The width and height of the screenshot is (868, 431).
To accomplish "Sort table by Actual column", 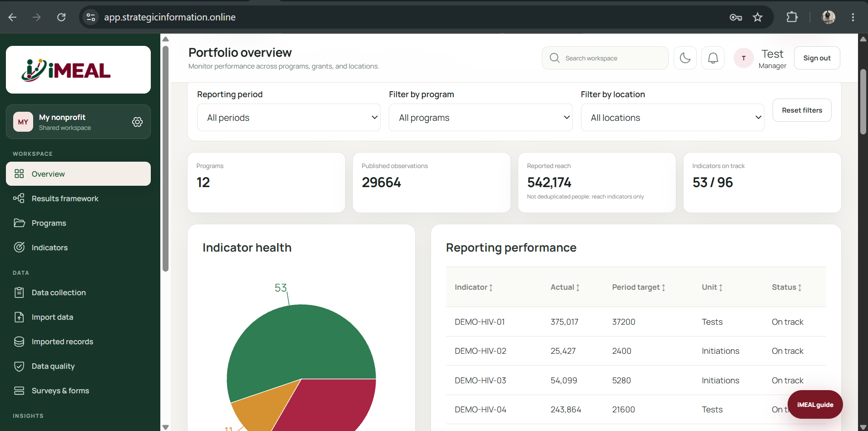I will pos(565,287).
